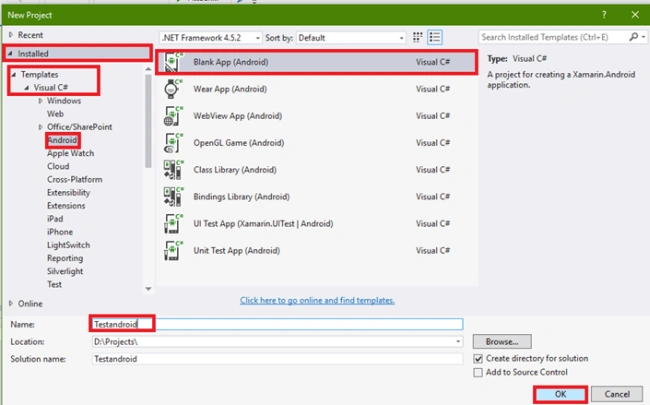Select the Android template category
Screen dimensions: 650x405
point(62,140)
